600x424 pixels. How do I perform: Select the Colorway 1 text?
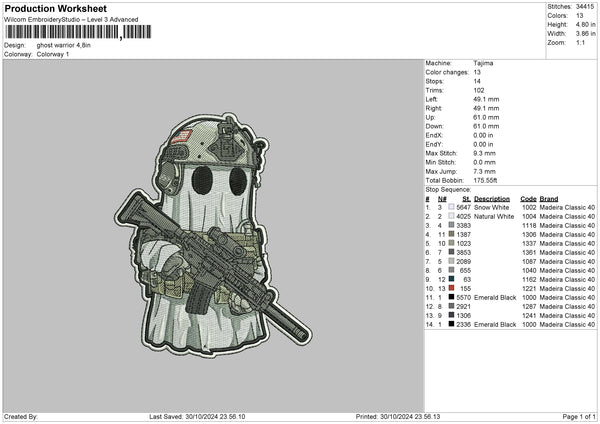(x=53, y=53)
